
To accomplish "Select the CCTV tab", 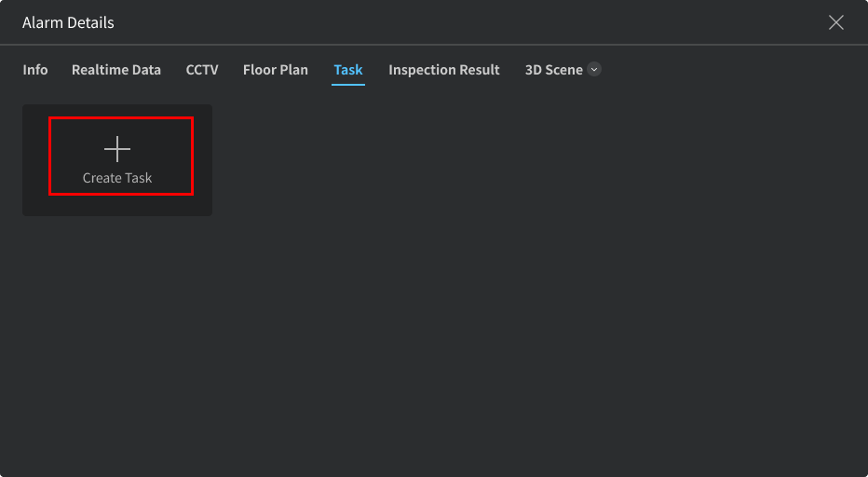I will 202,70.
